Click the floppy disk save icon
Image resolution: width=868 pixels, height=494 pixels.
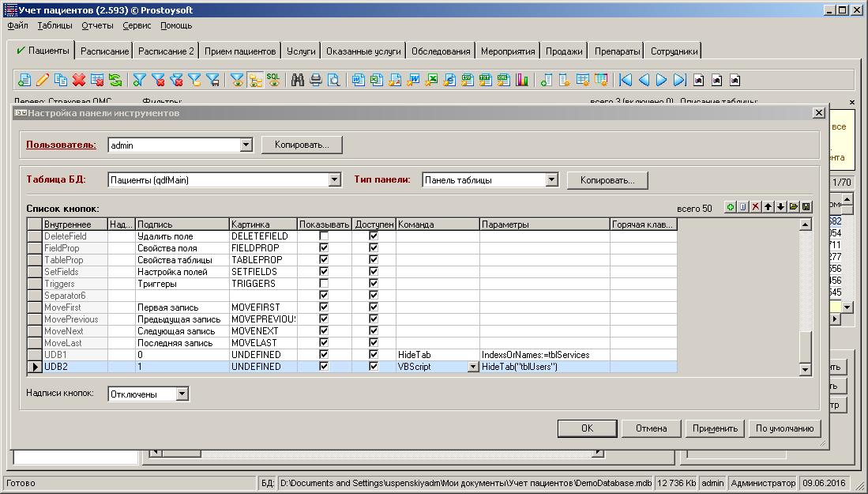pyautogui.click(x=806, y=207)
